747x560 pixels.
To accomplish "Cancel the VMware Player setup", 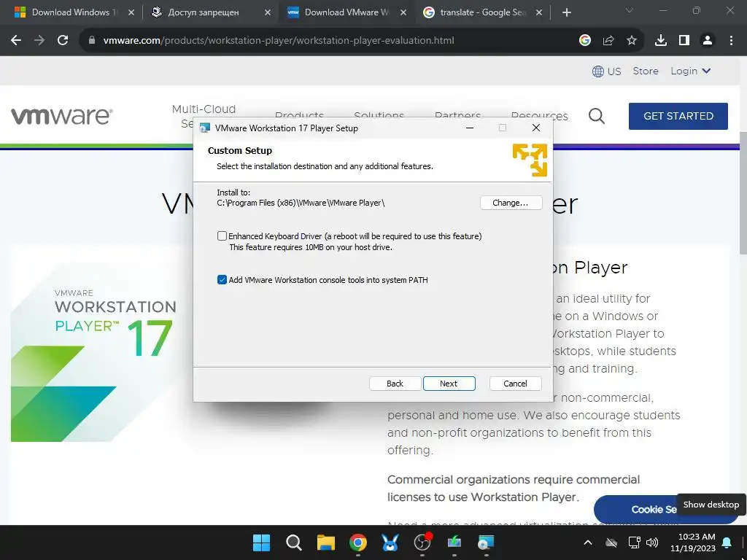I will (x=515, y=384).
